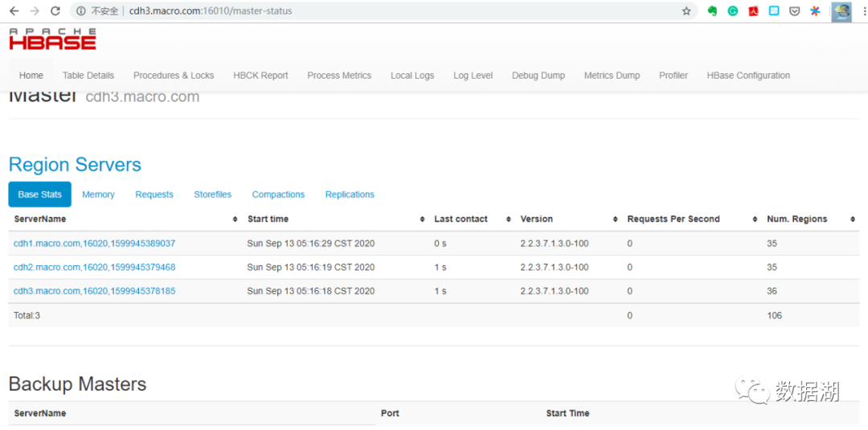Open Profiler page
Image resolution: width=868 pixels, height=430 pixels.
(674, 76)
